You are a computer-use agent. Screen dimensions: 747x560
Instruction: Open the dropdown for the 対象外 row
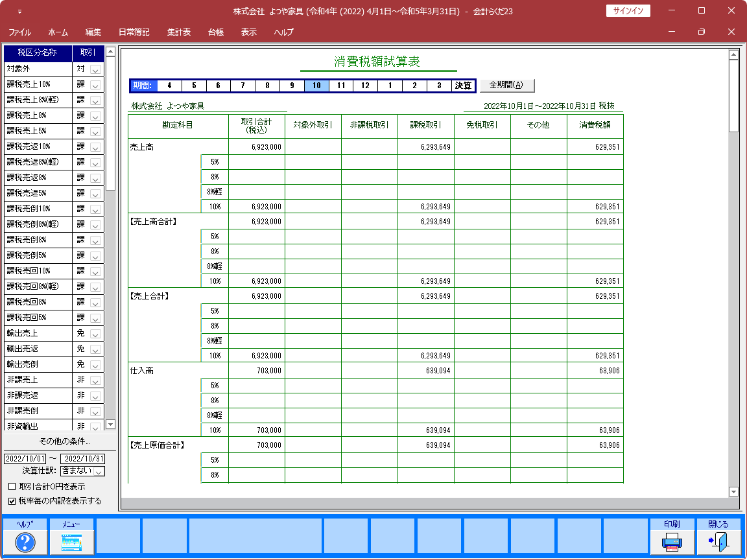point(95,69)
